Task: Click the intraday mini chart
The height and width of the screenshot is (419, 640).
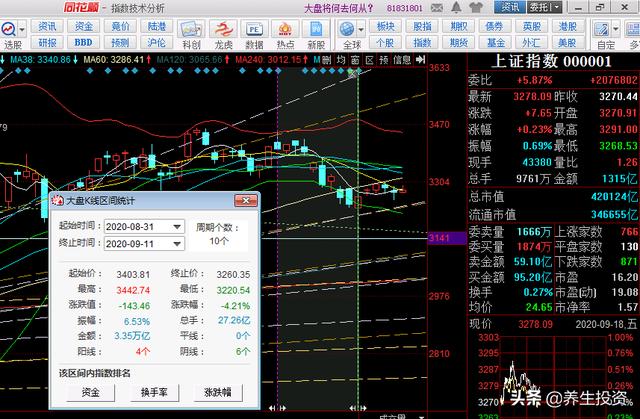Action: tap(553, 375)
